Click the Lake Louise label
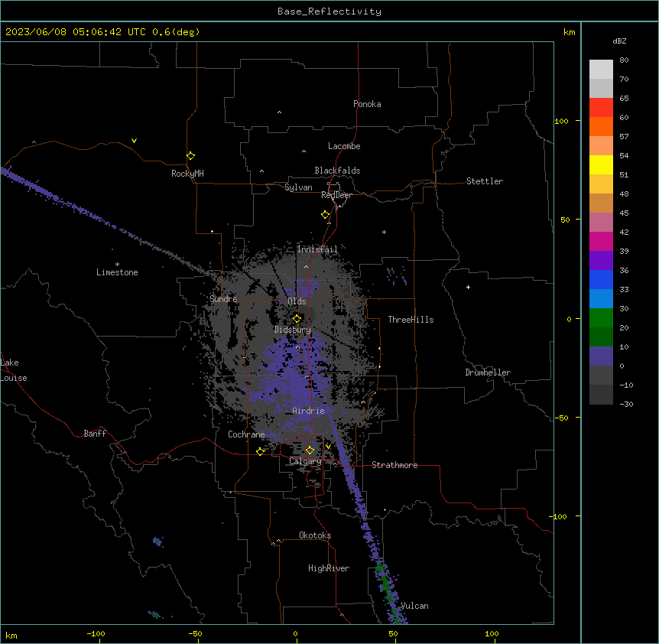 (x=14, y=370)
